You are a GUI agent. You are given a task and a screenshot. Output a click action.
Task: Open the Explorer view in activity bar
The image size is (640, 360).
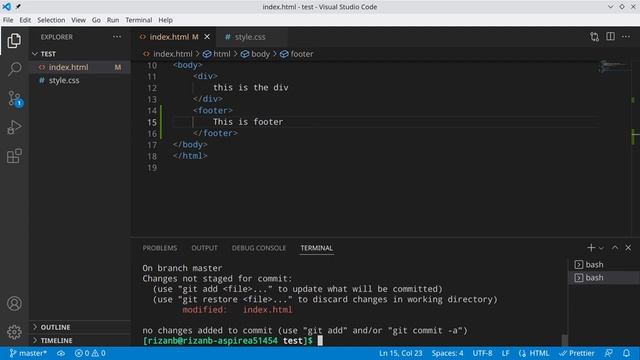click(x=14, y=40)
